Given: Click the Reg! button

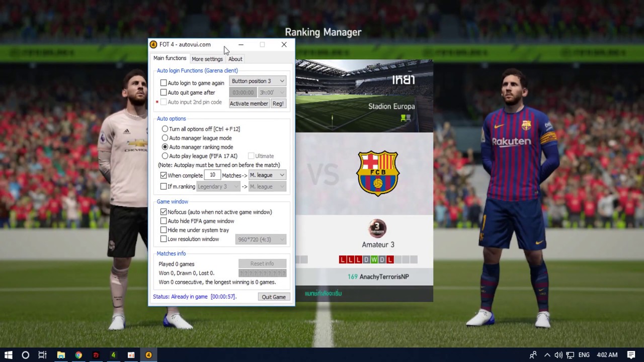Looking at the screenshot, I should [278, 104].
